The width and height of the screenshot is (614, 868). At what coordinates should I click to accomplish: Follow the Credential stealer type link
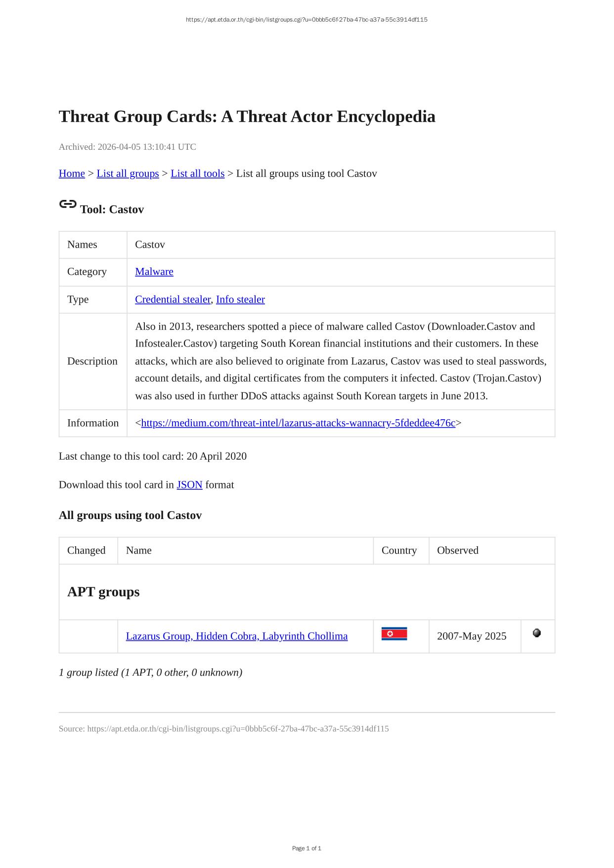173,300
